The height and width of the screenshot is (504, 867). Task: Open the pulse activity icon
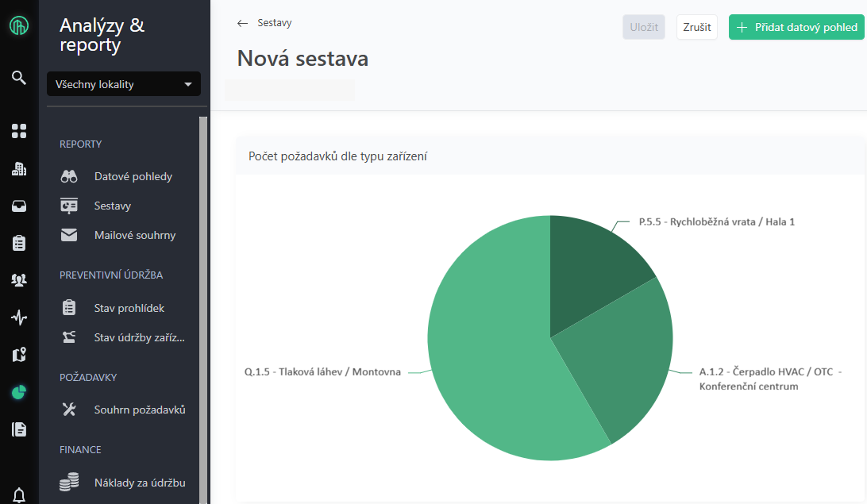click(19, 317)
